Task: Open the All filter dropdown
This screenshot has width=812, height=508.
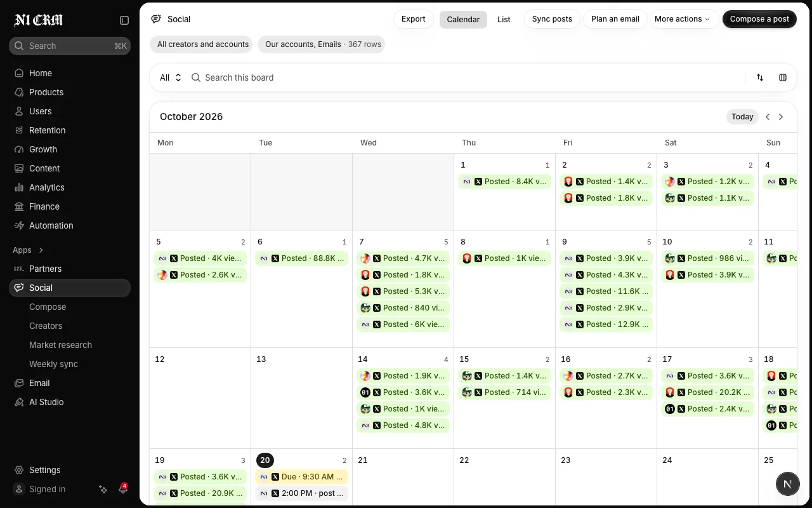Action: click(171, 77)
